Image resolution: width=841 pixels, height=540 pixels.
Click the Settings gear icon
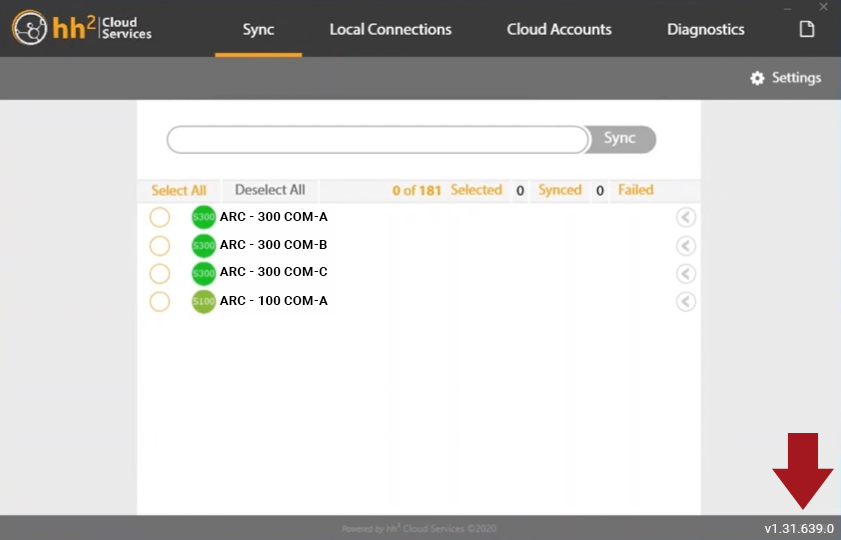[757, 78]
